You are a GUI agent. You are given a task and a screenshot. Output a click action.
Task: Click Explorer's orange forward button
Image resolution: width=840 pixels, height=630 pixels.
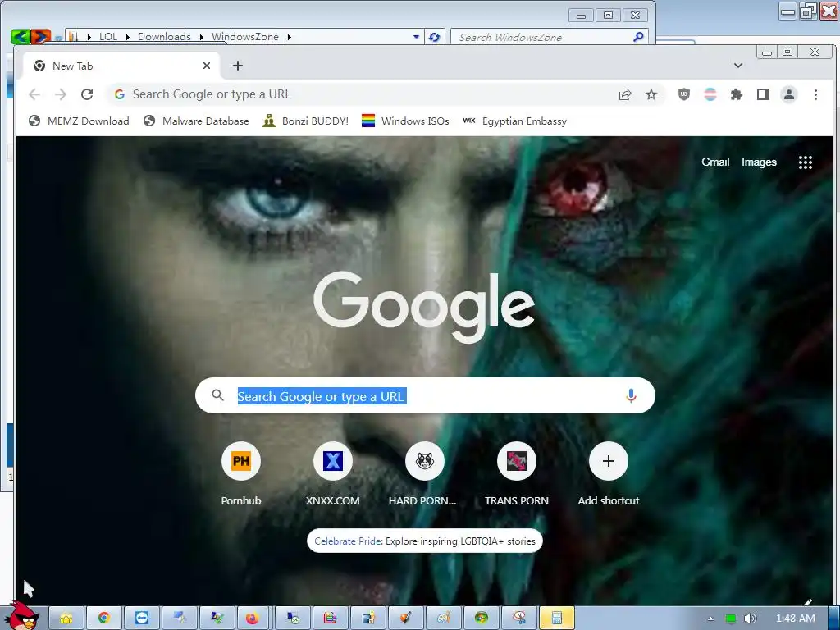coord(41,37)
